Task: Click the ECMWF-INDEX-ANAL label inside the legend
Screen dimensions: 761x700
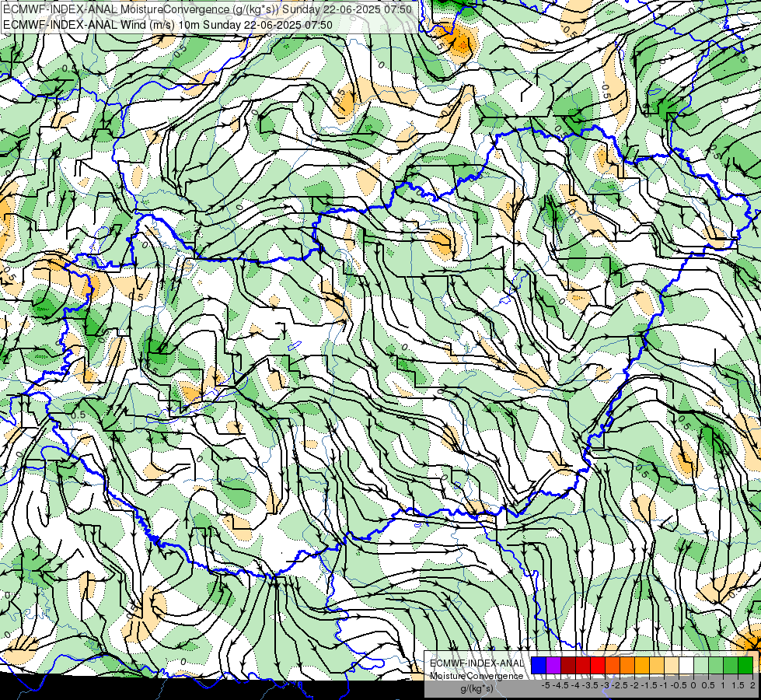Action: point(476,663)
